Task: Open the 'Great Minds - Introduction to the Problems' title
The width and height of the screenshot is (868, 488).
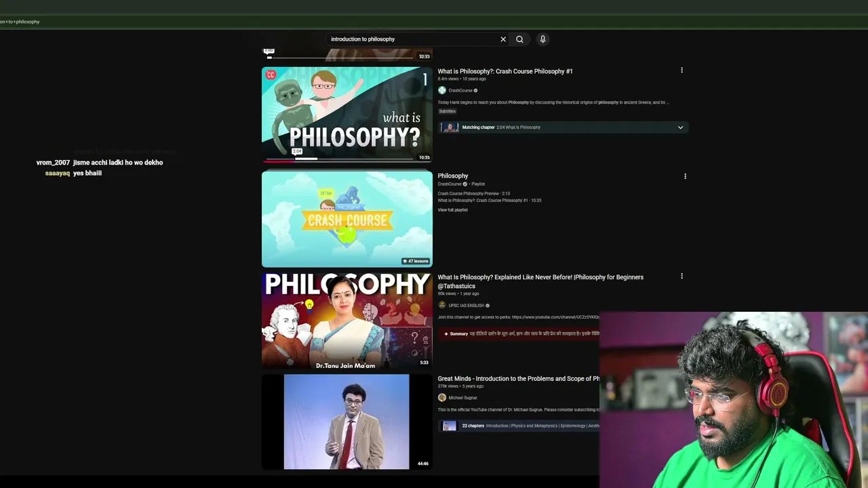Action: coord(519,379)
